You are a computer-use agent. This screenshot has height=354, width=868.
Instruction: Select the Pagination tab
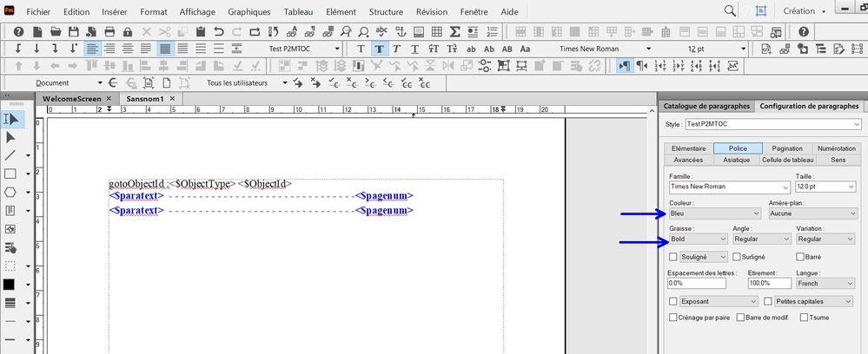click(787, 148)
